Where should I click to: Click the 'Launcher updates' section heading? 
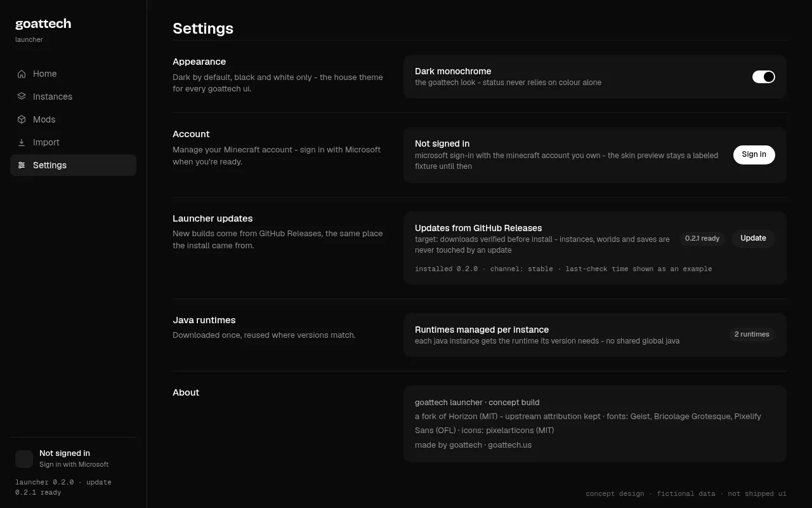[x=213, y=218]
